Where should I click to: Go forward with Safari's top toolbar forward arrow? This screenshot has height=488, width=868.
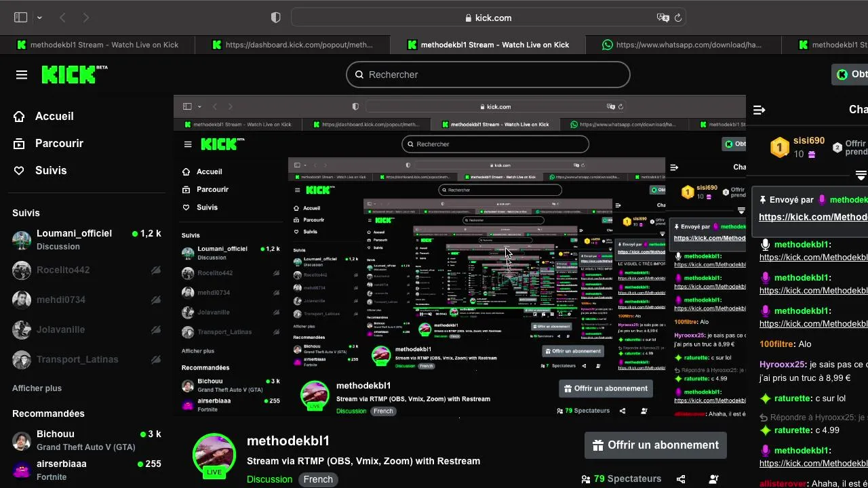[x=86, y=18]
